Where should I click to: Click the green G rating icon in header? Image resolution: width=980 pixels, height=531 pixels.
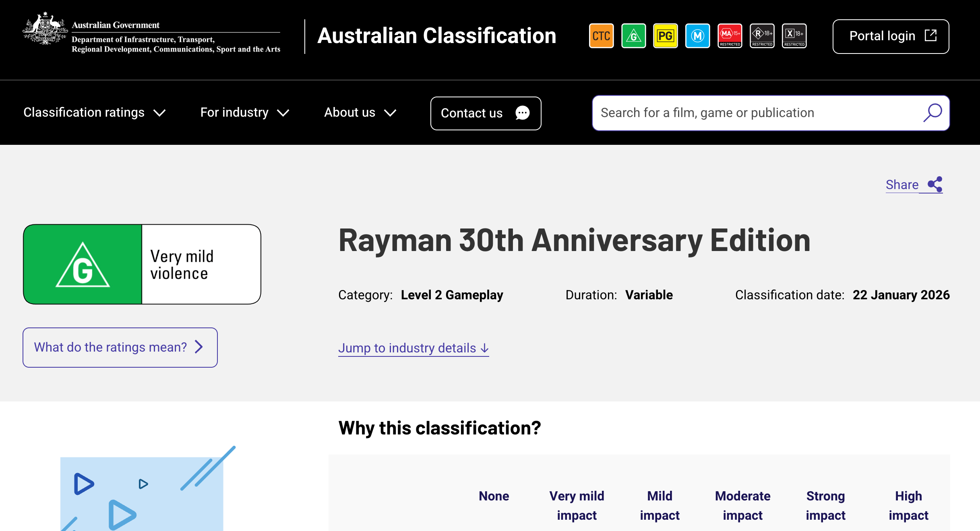click(633, 36)
